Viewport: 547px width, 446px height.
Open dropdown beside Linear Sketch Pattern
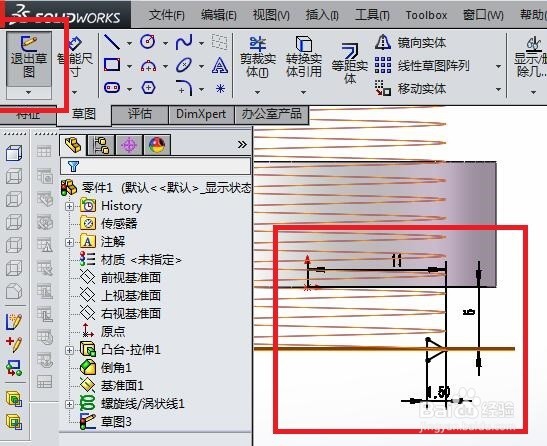pyautogui.click(x=499, y=66)
